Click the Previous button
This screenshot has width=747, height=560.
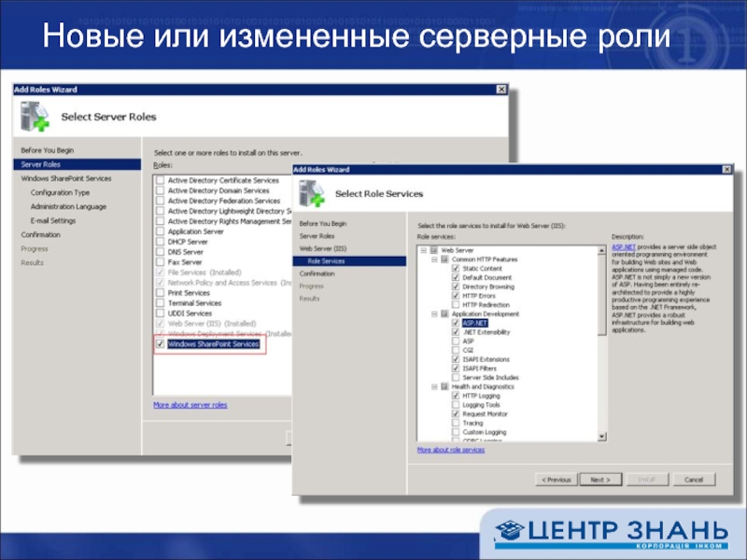[x=556, y=480]
